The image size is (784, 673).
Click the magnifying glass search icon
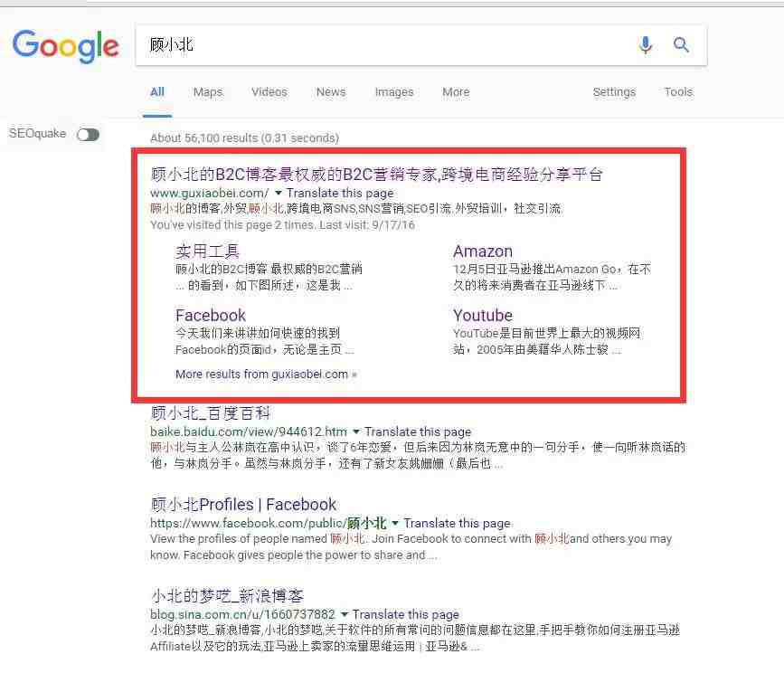pyautogui.click(x=681, y=45)
